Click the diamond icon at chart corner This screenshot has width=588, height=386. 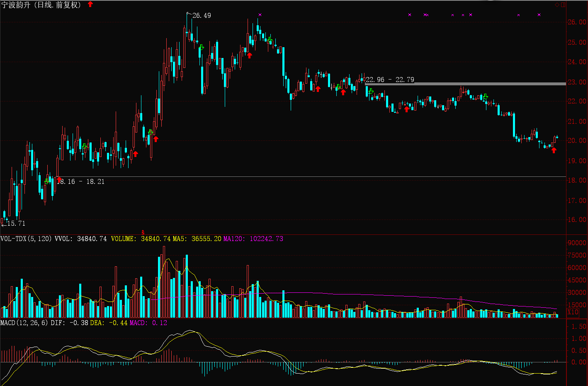[x=558, y=5]
